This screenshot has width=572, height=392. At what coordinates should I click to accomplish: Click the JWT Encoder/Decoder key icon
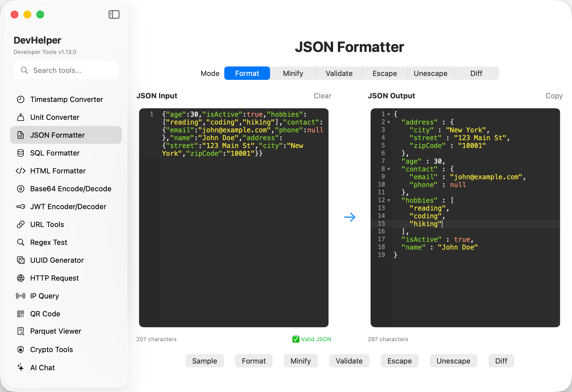(21, 207)
